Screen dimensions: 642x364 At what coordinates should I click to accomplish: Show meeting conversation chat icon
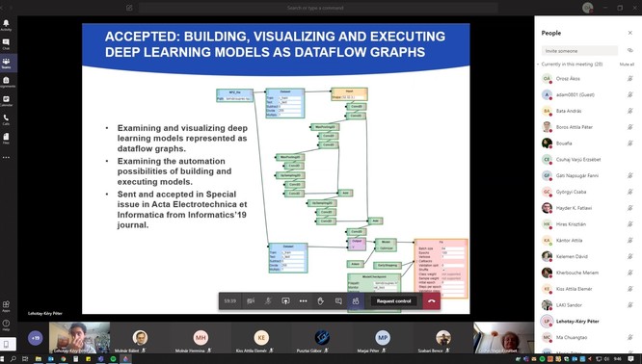click(x=338, y=301)
